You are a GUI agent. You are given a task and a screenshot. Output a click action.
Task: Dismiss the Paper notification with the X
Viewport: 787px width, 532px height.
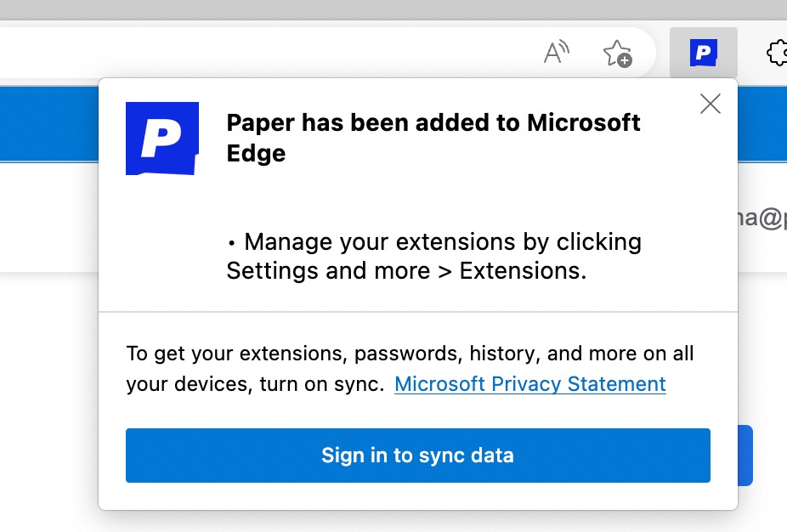click(x=711, y=104)
